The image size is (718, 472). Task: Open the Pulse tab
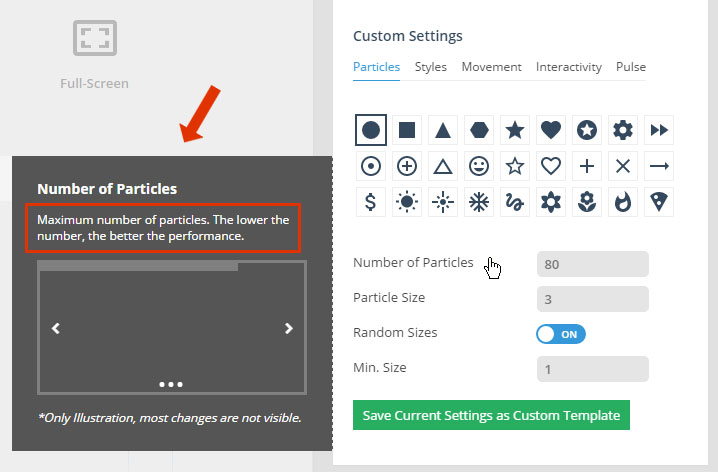pos(631,67)
